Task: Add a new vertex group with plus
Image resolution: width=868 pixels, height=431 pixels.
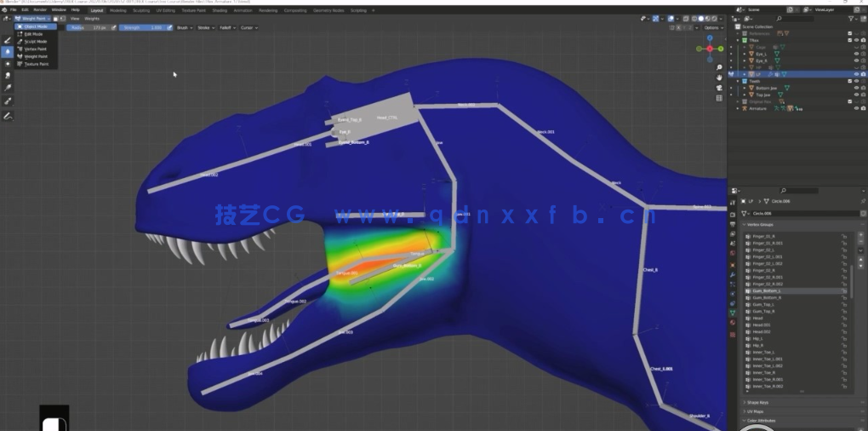Action: coord(861,235)
